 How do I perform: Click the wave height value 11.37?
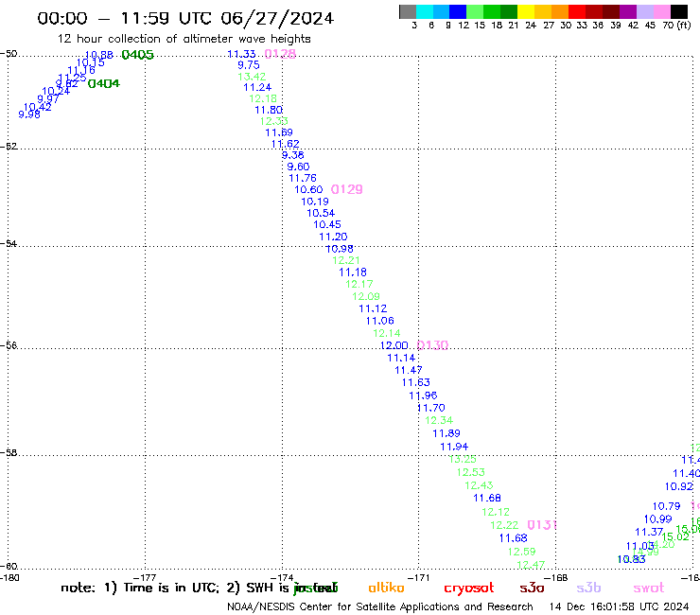click(x=649, y=532)
